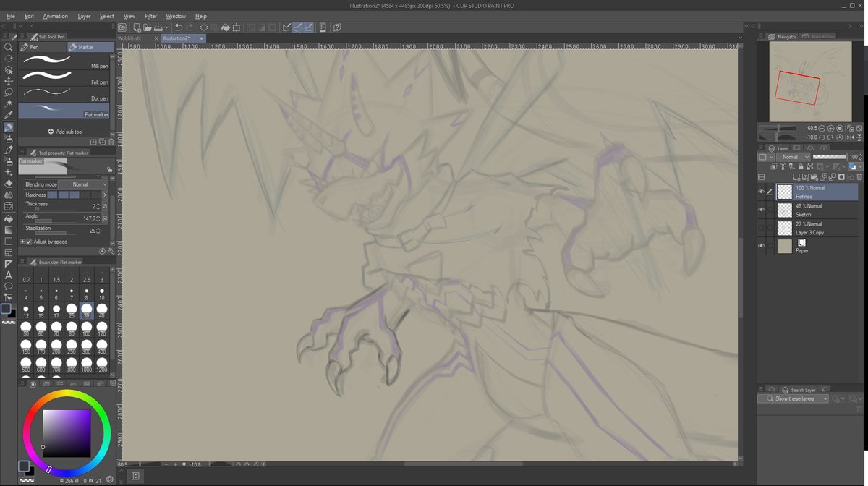
Task: Open the layer blend mode Normal dropdown
Action: pos(793,157)
